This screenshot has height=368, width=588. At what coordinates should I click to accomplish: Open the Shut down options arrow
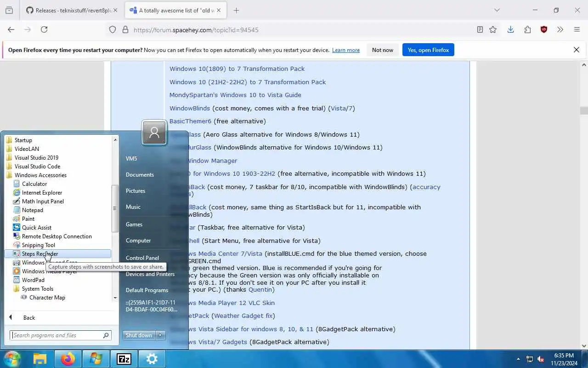[161, 335]
